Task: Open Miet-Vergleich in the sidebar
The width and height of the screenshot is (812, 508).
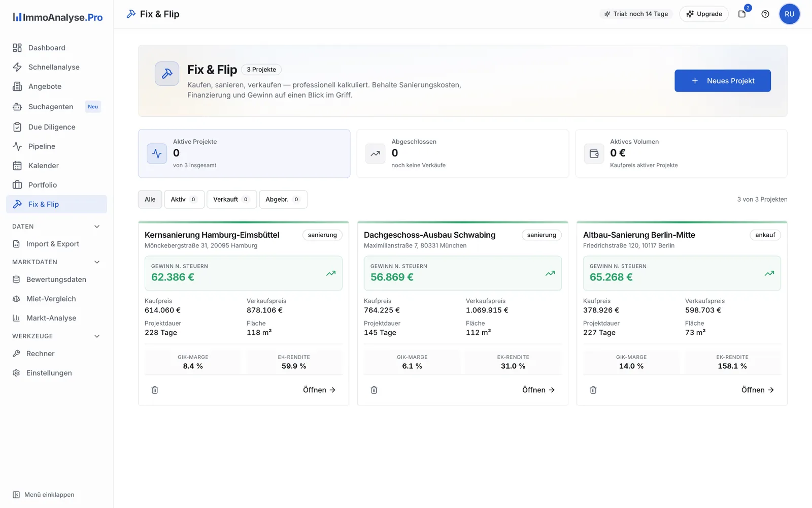Action: tap(56, 299)
